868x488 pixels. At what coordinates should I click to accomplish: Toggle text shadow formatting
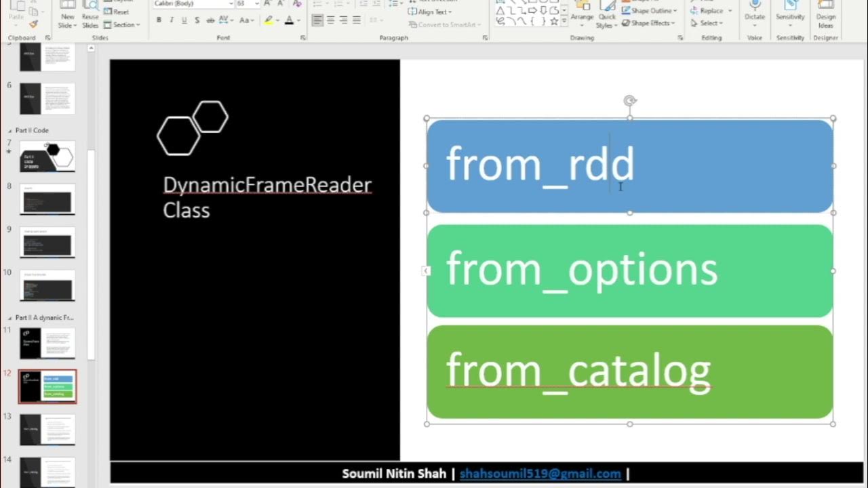[x=197, y=20]
